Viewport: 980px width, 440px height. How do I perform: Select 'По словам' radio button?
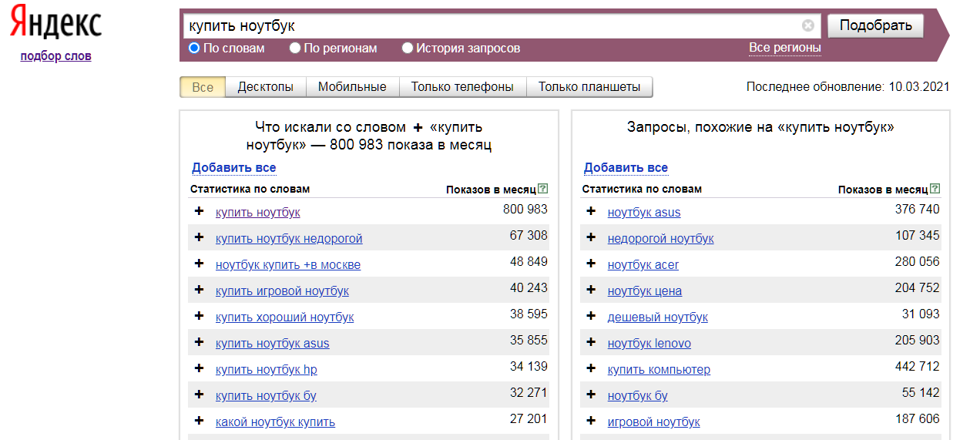pyautogui.click(x=194, y=48)
